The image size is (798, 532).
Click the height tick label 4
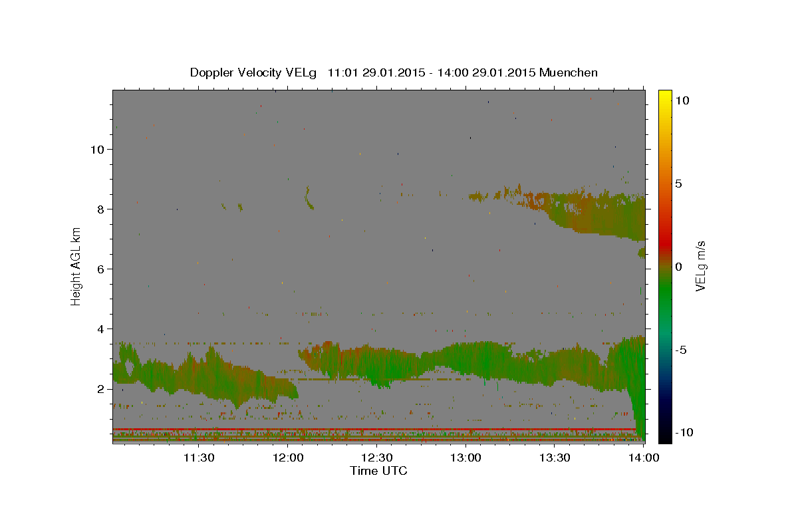click(x=102, y=329)
